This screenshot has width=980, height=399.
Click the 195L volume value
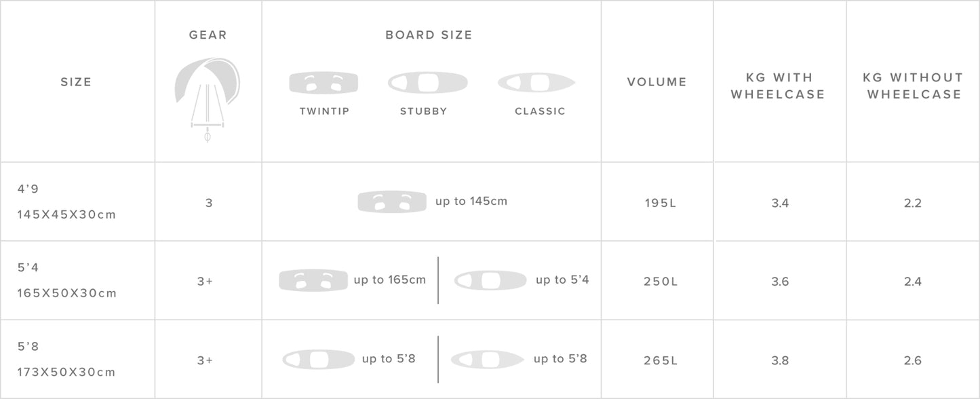tap(660, 203)
